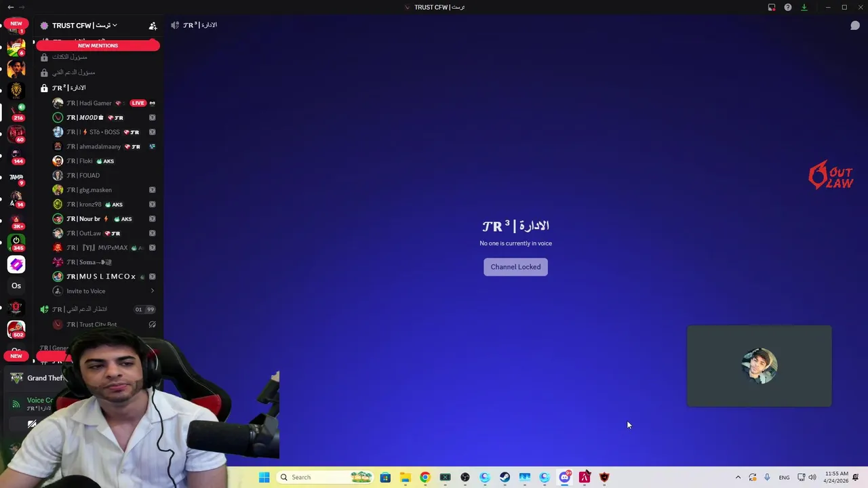Open the TAMP server icon
Screen dimensions: 868x488
coord(16,178)
